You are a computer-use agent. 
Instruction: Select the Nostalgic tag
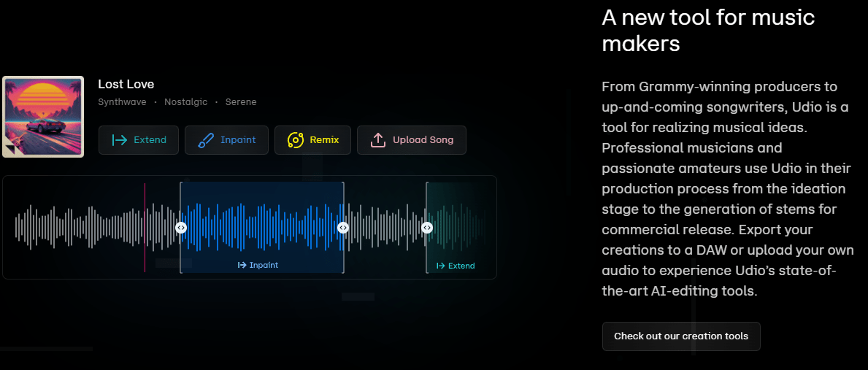click(x=186, y=101)
